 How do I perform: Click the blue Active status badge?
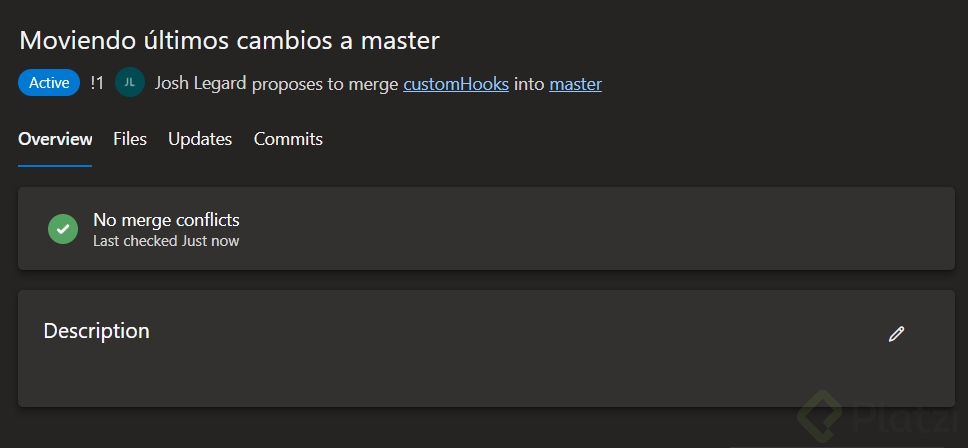pos(49,83)
